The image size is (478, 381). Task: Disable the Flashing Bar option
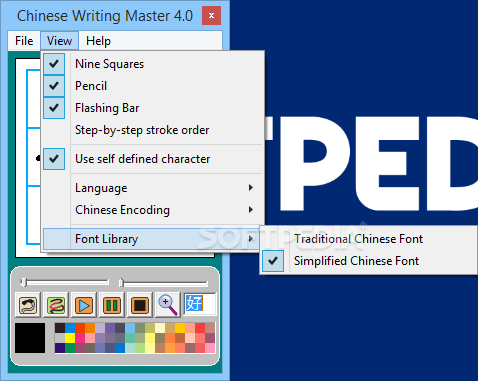tap(153, 108)
